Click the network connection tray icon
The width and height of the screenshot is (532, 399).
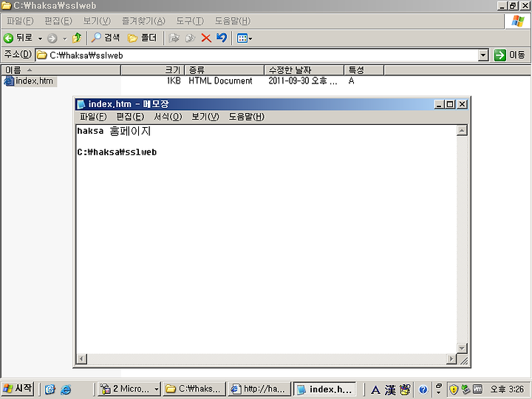click(x=465, y=389)
